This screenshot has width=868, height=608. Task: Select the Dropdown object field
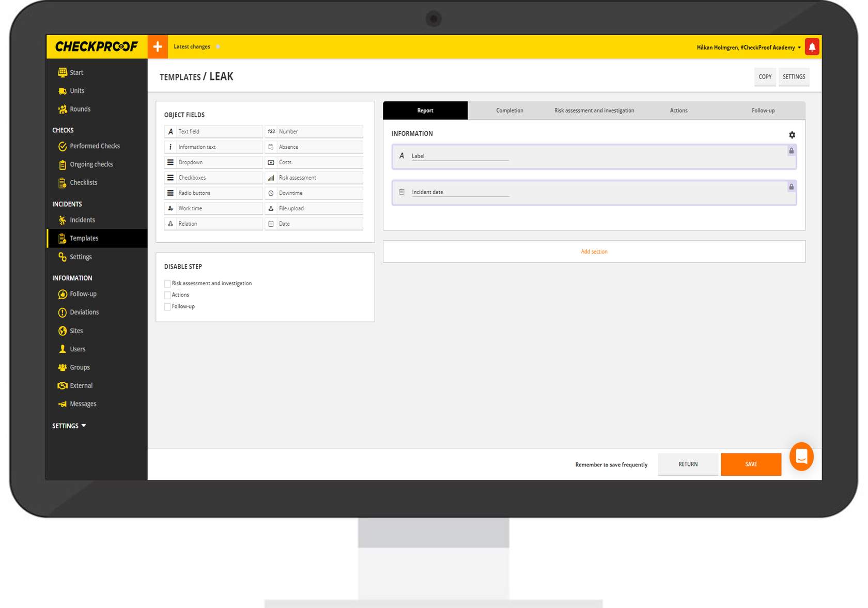213,162
